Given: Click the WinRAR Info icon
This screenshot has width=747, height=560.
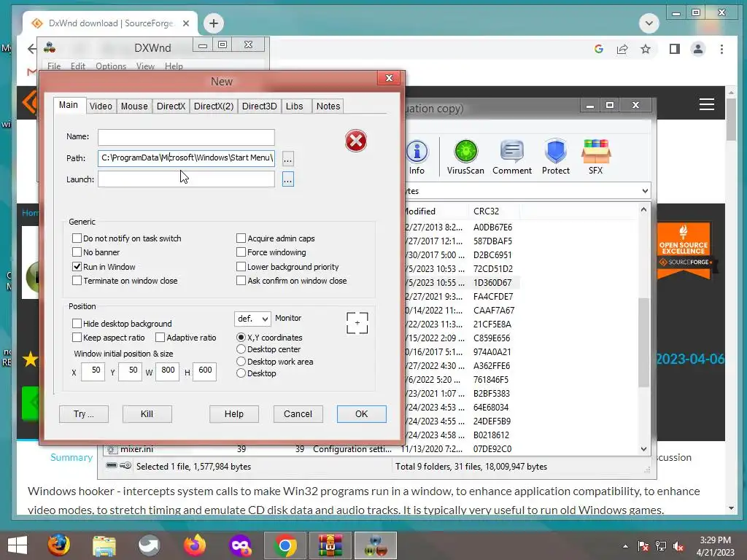Looking at the screenshot, I should (x=417, y=152).
